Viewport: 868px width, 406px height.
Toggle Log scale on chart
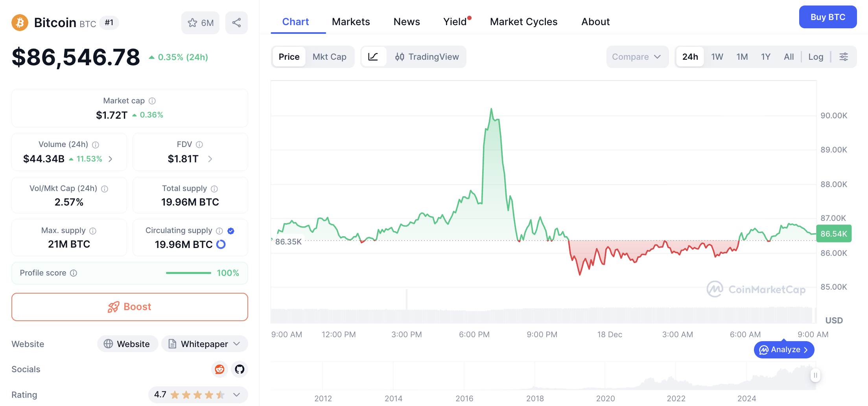pos(815,57)
